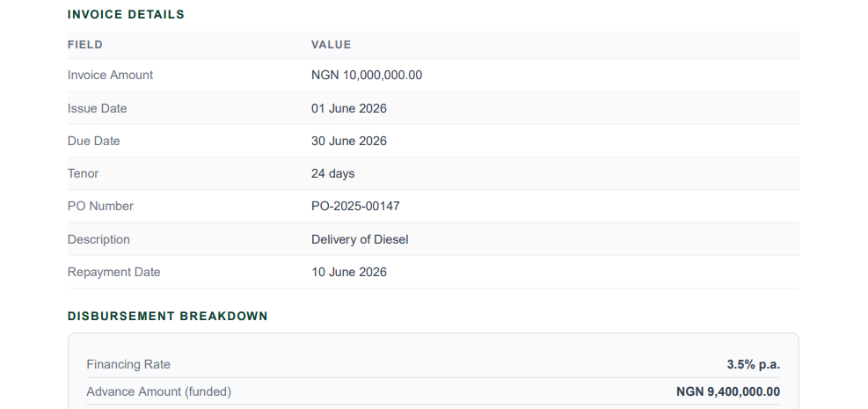The height and width of the screenshot is (409, 868).
Task: Select the date 30 June 2026
Action: click(x=349, y=141)
